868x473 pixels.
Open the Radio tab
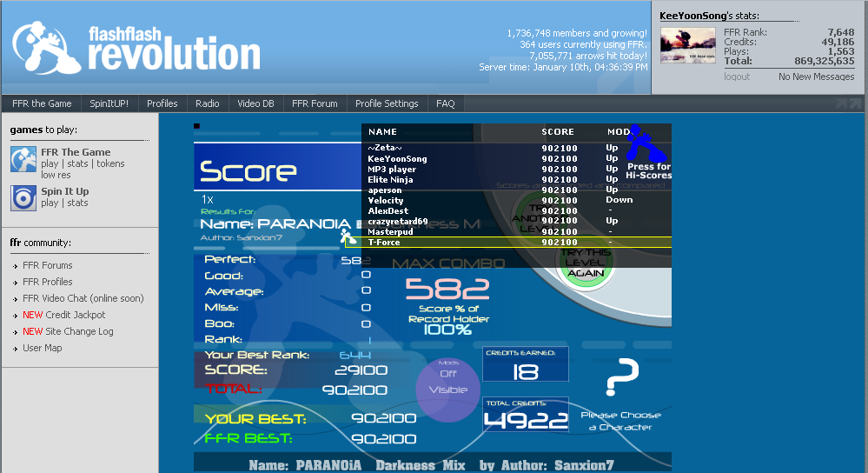click(x=207, y=103)
